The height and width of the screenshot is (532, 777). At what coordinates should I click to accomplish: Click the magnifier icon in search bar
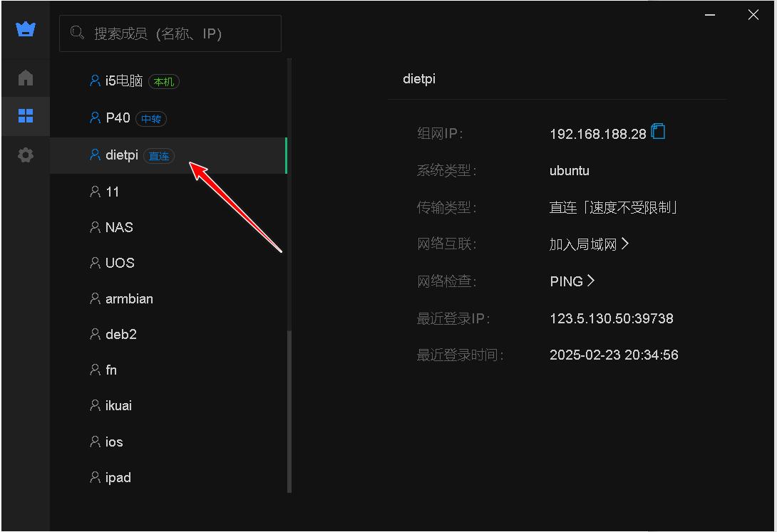(x=77, y=32)
